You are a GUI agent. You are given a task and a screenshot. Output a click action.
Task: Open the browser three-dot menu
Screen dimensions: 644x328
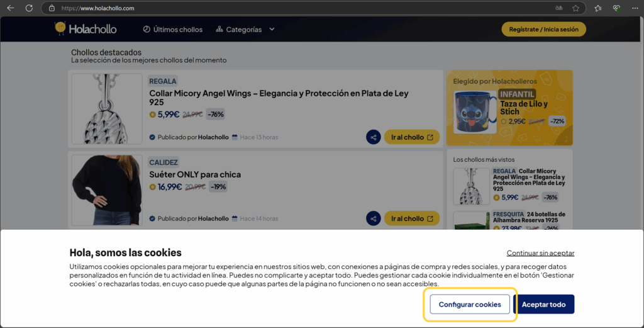[635, 8]
